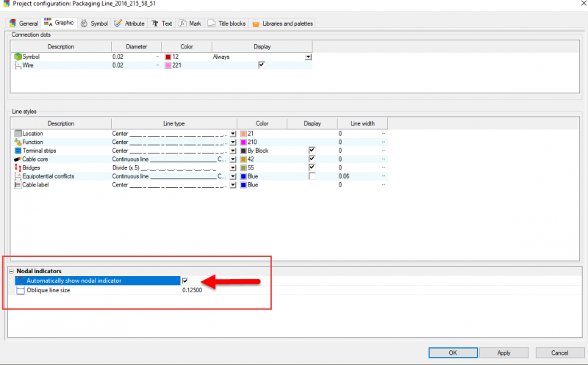Click the Oblique line size value field
The image size is (588, 365).
tap(193, 290)
